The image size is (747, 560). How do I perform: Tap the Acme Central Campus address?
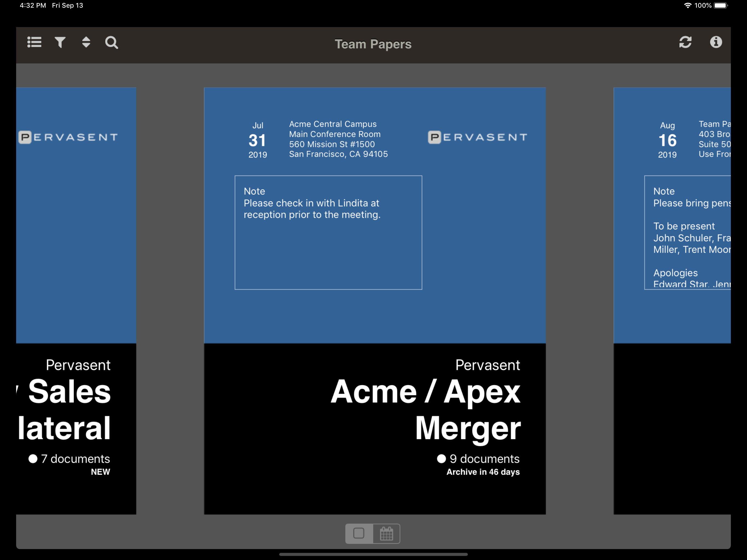pyautogui.click(x=339, y=139)
